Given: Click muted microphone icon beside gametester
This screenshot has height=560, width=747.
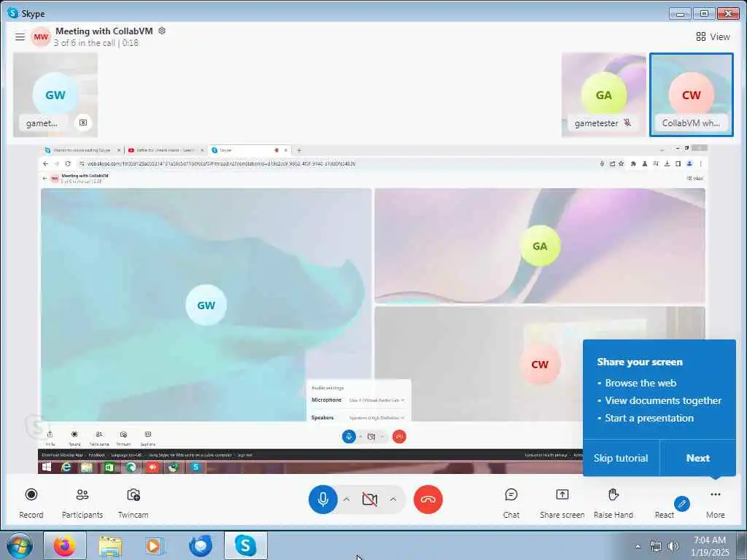Looking at the screenshot, I should pos(627,122).
